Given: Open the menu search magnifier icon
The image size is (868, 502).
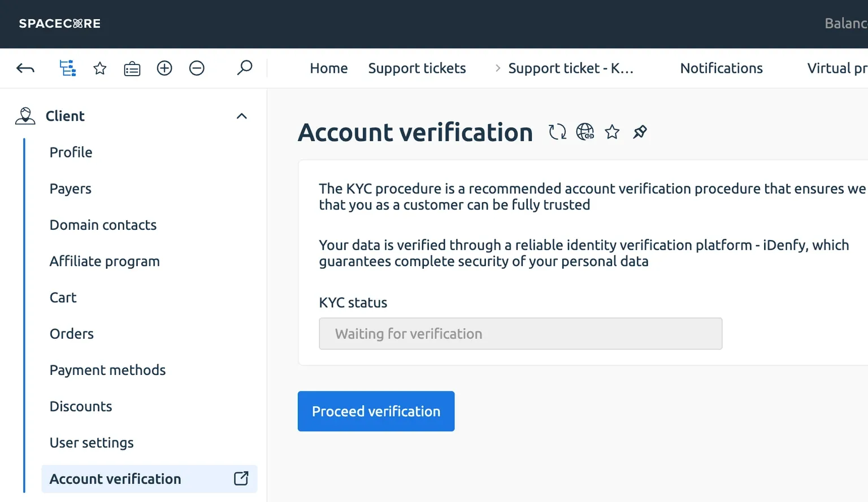Looking at the screenshot, I should pos(244,68).
